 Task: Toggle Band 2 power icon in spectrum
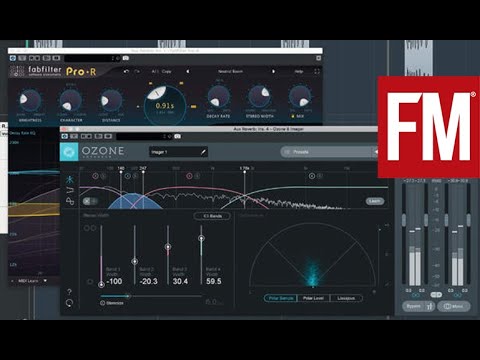(128, 176)
